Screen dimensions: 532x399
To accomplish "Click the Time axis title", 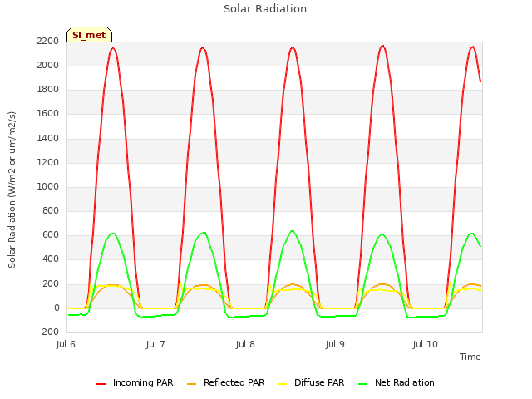I will coord(470,357).
